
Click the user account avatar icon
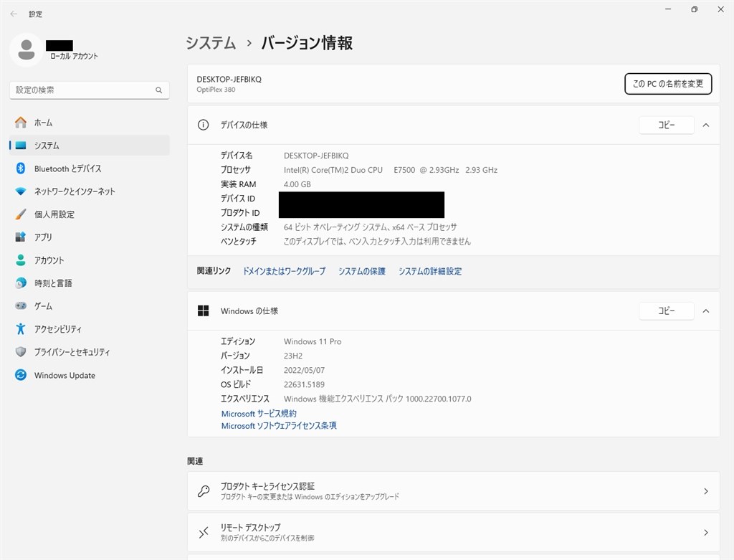click(27, 49)
